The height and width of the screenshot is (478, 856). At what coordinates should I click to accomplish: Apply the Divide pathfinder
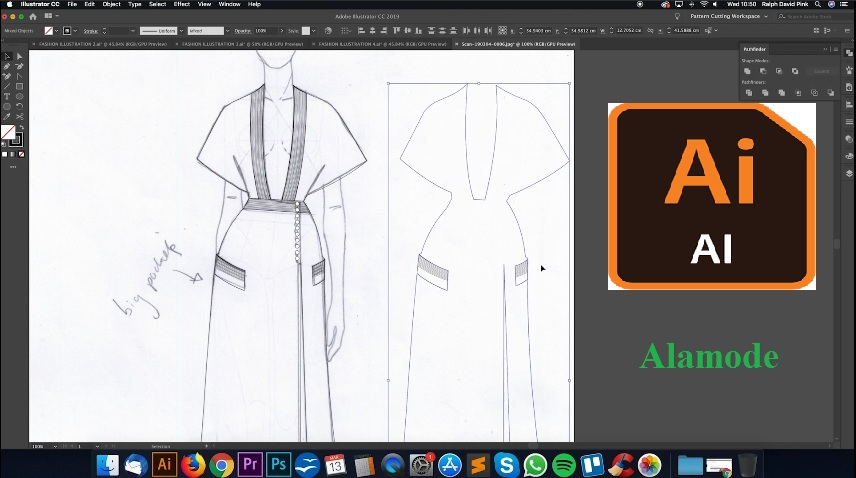point(747,93)
